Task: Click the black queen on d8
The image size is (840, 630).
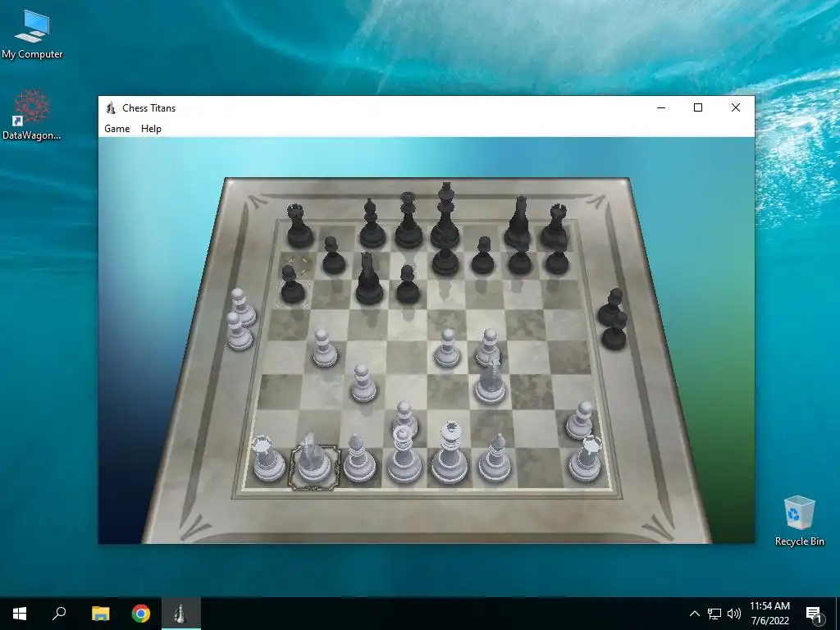Action: pos(409,221)
